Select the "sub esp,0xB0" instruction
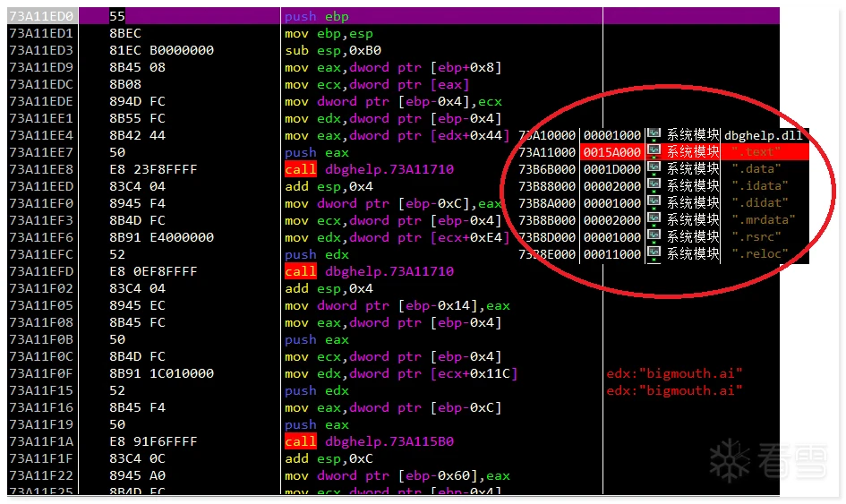 click(x=333, y=51)
